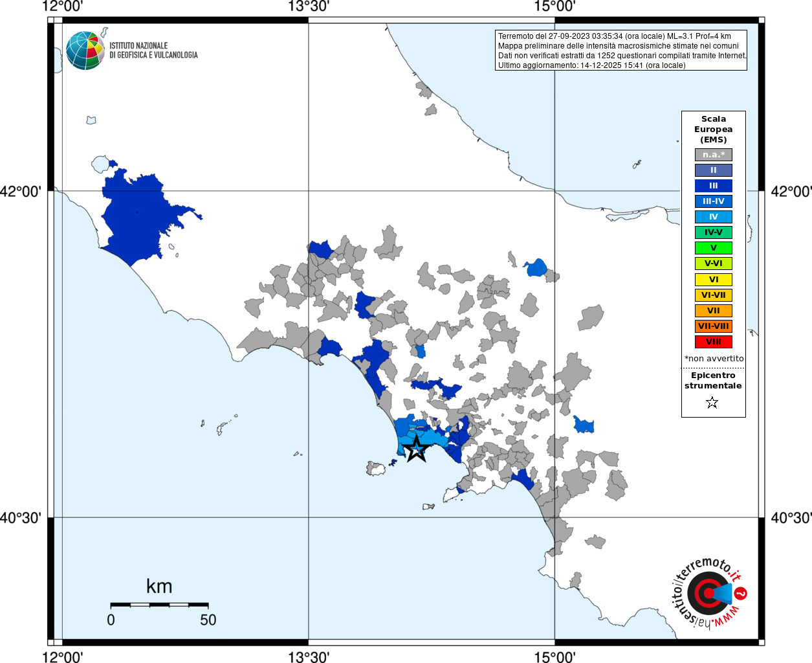
Task: Click the left 40°30' latitude label
Action: coord(21,518)
